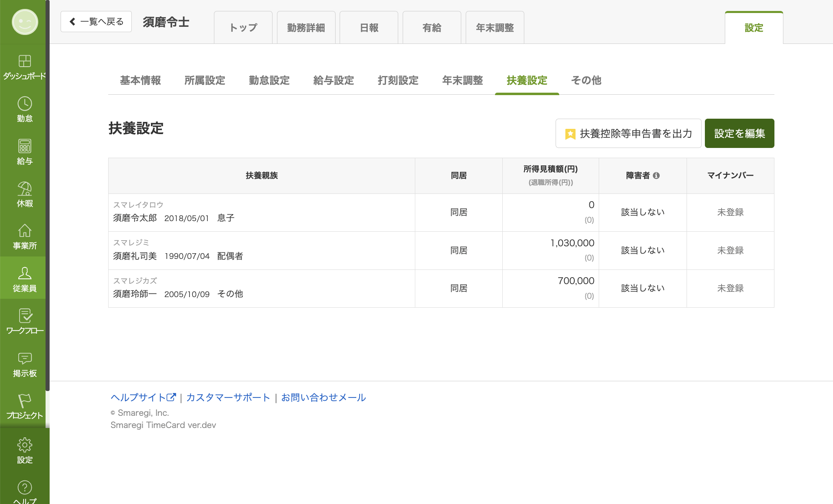The image size is (833, 504).
Task: Open the 勤怠設定 sub-tab
Action: pos(269,80)
